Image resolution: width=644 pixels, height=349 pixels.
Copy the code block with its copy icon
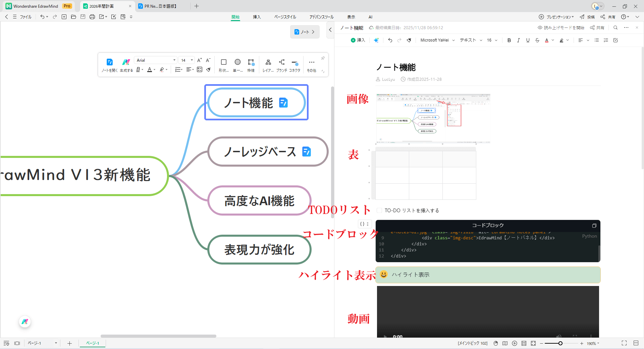click(x=594, y=226)
